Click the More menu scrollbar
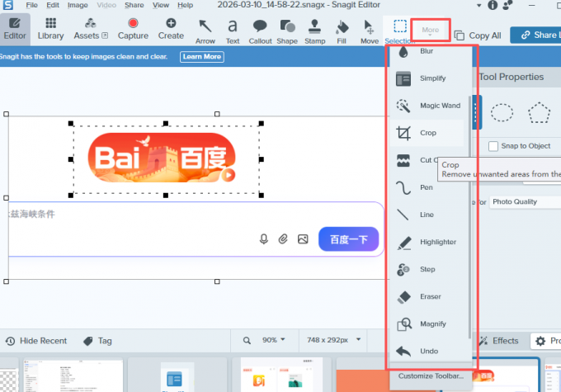 tap(469, 216)
